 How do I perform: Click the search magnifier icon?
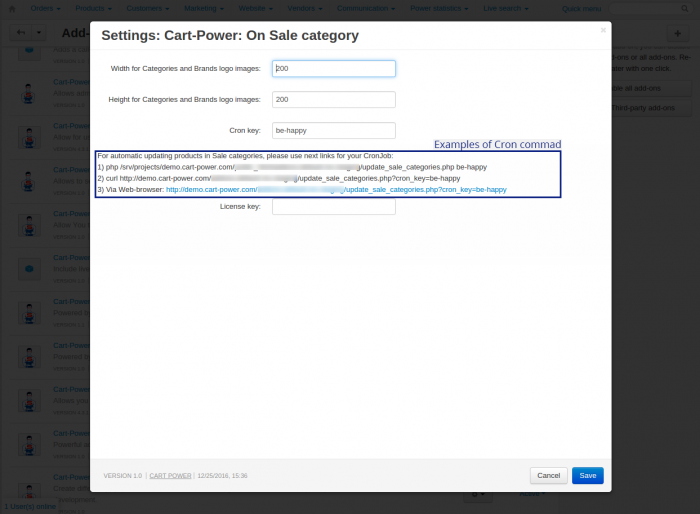point(684,8)
